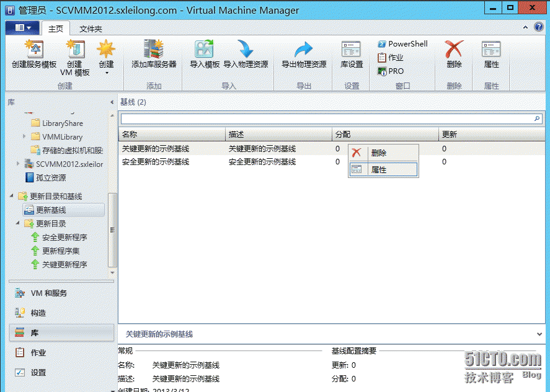550x392 pixels.
Task: Choose Delete (删除) in the context menu
Action: click(383, 153)
